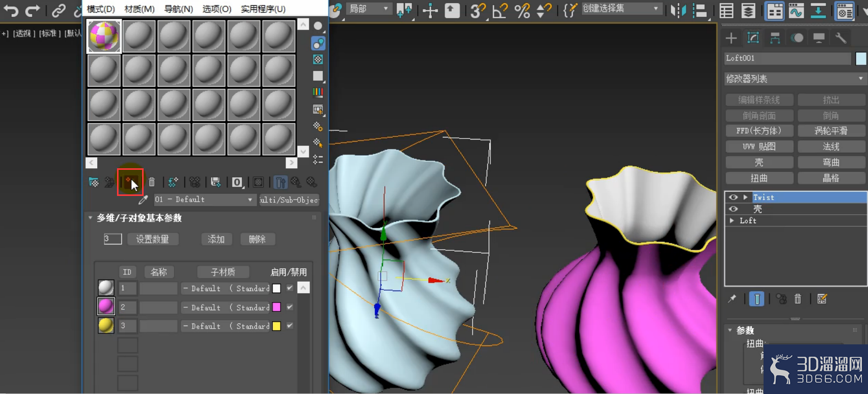Toggle checkered Background icon for sample slot
Image resolution: width=868 pixels, height=394 pixels.
pyautogui.click(x=318, y=60)
